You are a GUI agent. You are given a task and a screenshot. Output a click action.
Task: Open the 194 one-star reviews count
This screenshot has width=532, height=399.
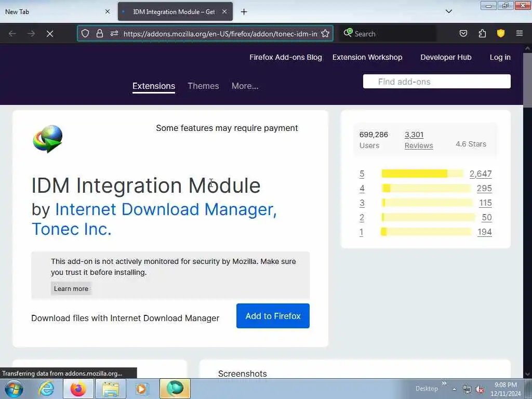tap(485, 232)
